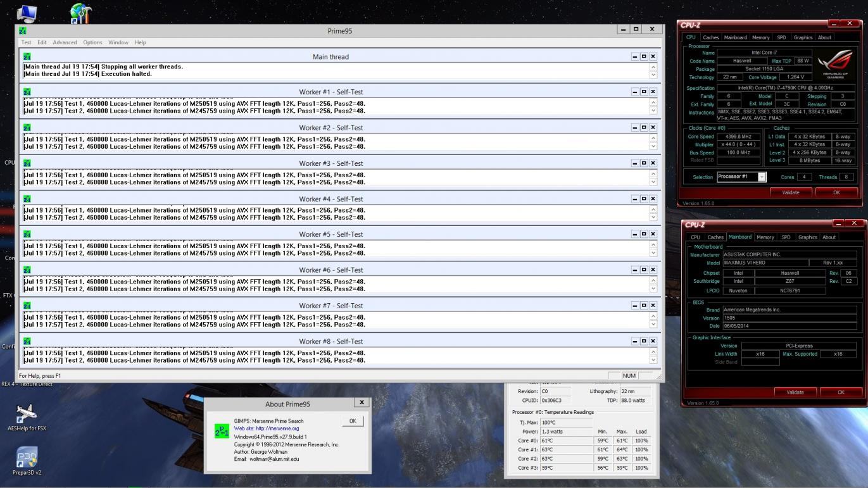Click the Main thread window's Prime95 icon
This screenshot has height=488, width=868.
27,56
